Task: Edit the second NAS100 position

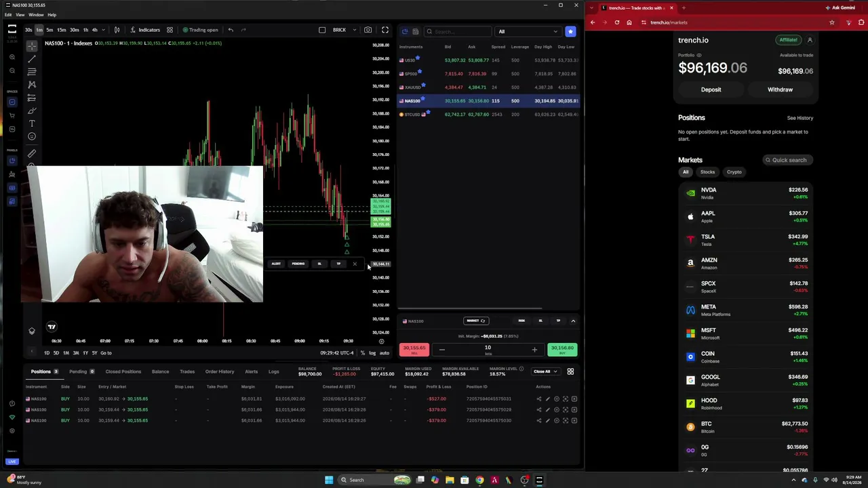Action: coord(548,409)
